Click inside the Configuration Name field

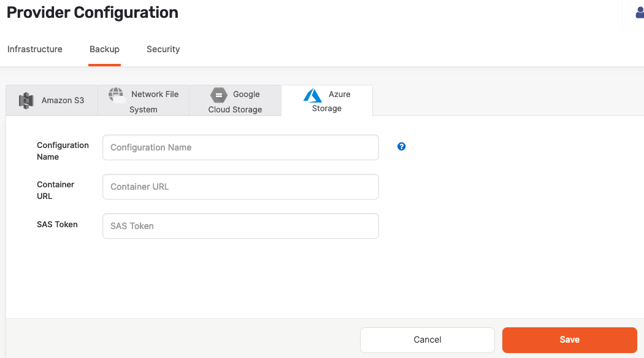(240, 147)
